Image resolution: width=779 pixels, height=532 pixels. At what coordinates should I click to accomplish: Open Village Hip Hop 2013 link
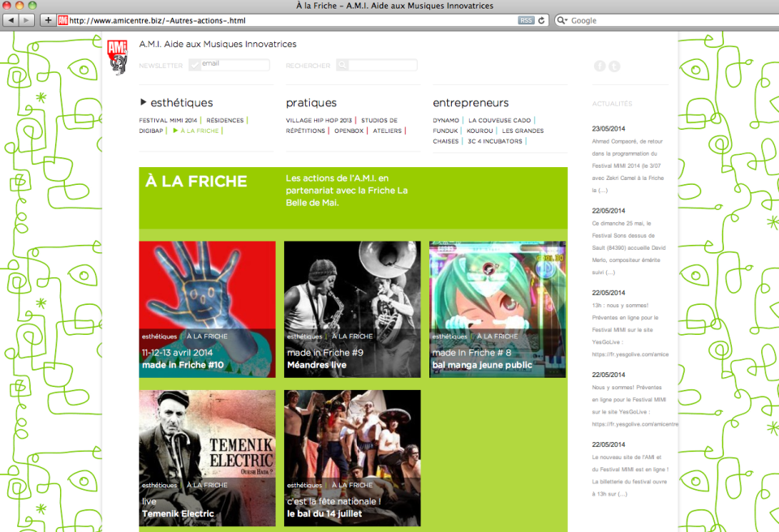pyautogui.click(x=318, y=120)
